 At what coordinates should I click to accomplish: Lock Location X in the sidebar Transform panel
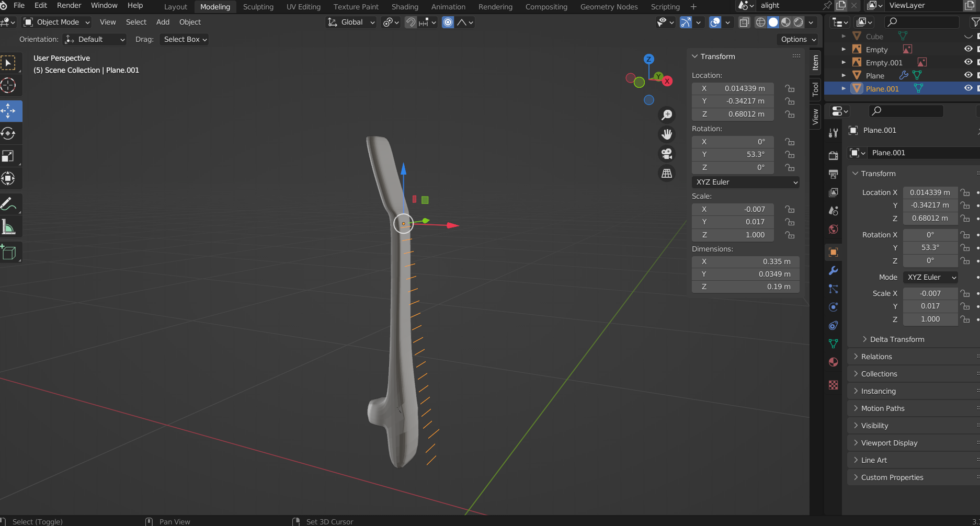click(790, 88)
